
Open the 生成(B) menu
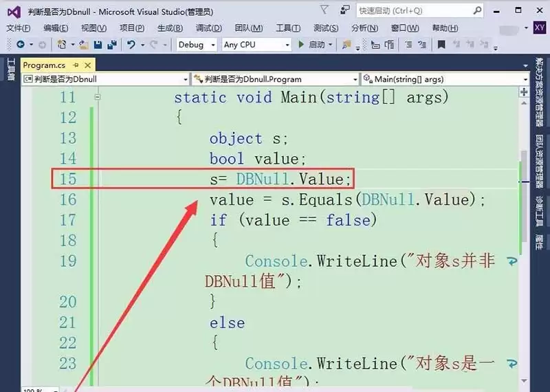170,28
